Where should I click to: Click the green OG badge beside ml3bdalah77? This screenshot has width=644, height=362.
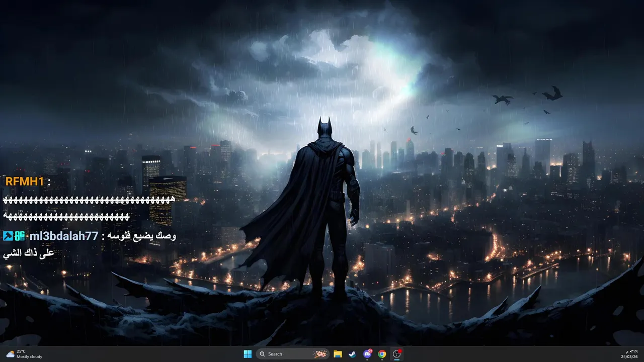coord(20,236)
